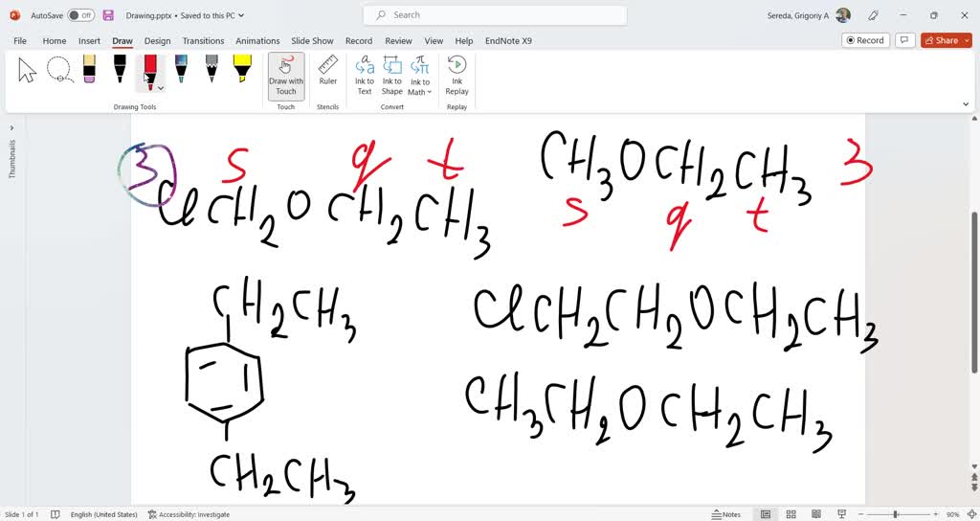Open the red pen options dropdown
This screenshot has width=980, height=521.
161,88
